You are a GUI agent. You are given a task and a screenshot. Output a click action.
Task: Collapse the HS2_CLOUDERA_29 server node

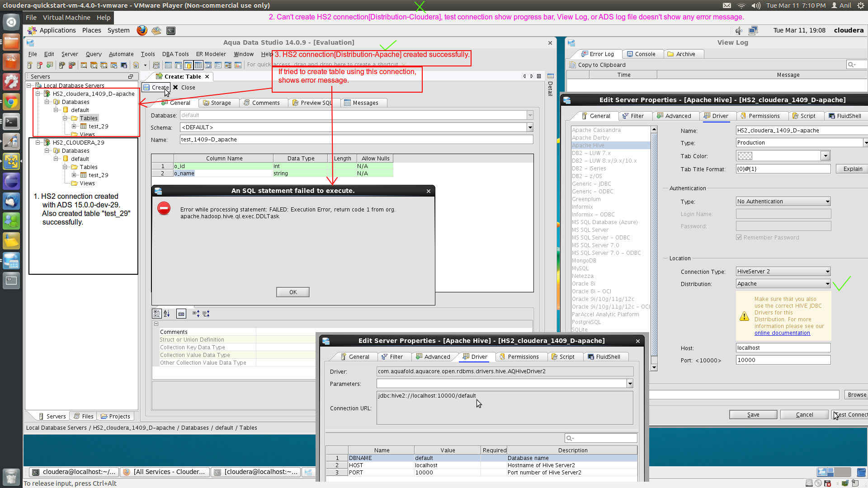[38, 143]
